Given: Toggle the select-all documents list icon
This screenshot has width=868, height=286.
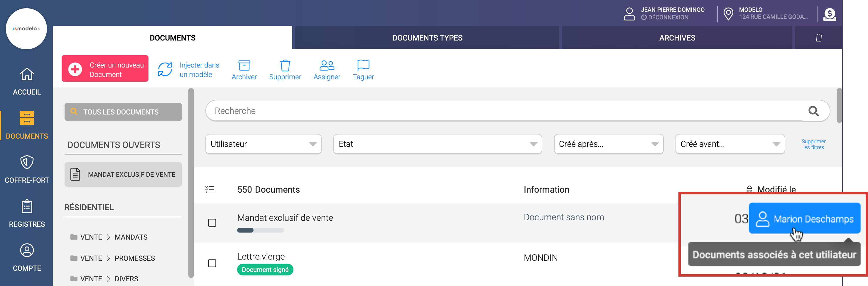Looking at the screenshot, I should (210, 190).
